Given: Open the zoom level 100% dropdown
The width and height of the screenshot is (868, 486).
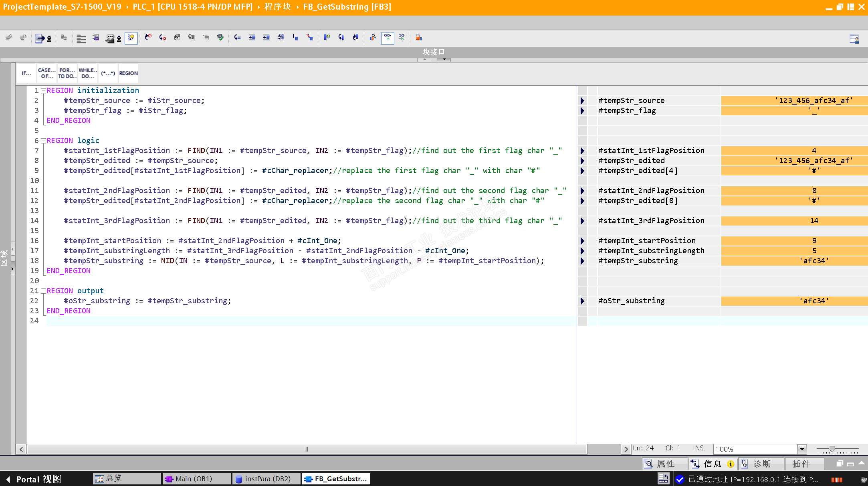Looking at the screenshot, I should (801, 449).
